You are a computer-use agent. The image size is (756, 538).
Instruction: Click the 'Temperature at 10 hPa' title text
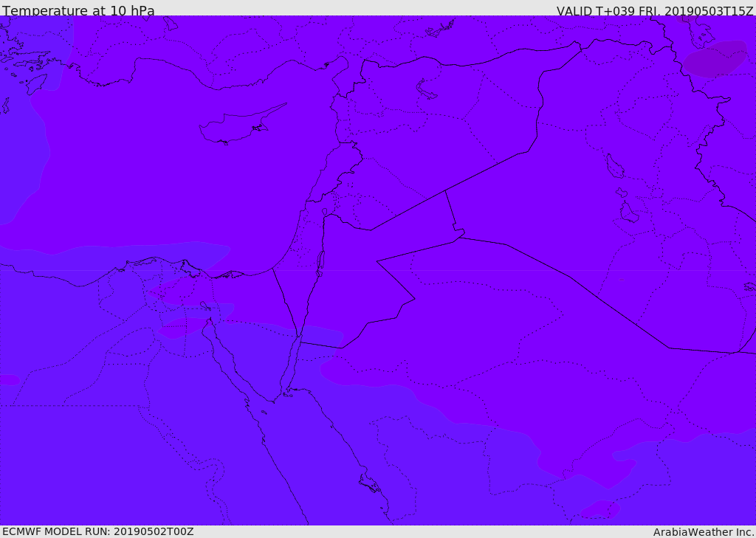(x=78, y=10)
